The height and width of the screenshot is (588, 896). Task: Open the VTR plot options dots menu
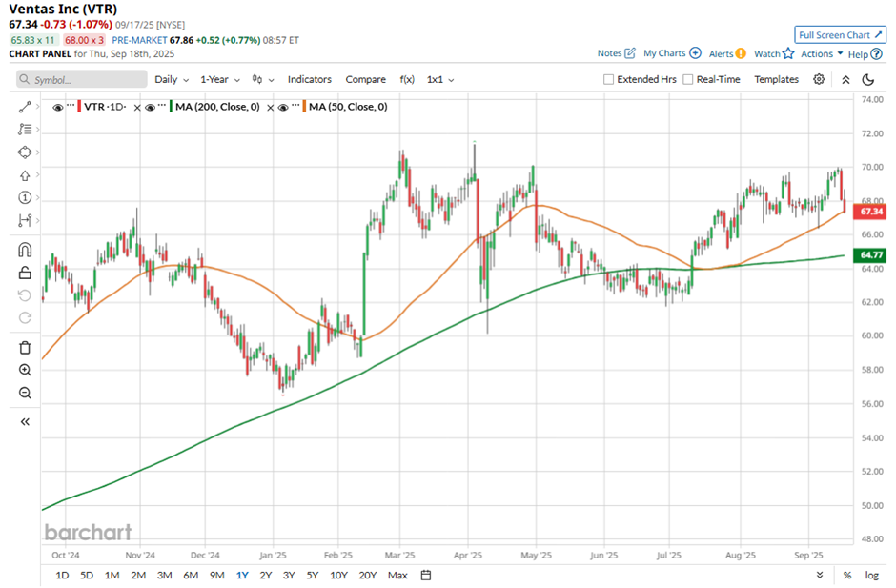click(71, 107)
